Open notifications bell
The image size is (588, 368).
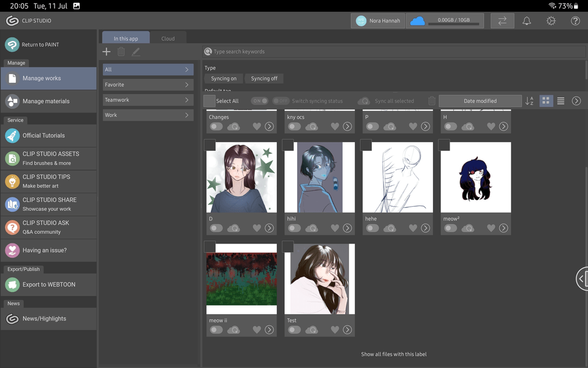[527, 21]
